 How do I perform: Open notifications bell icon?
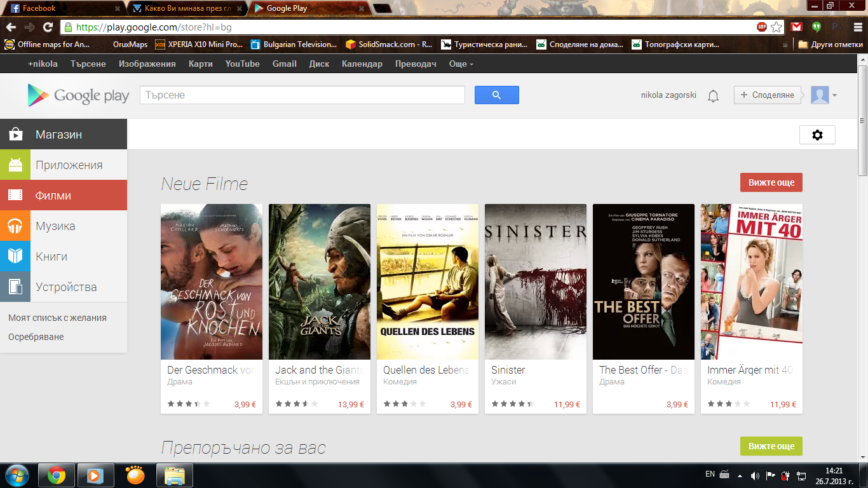(714, 95)
